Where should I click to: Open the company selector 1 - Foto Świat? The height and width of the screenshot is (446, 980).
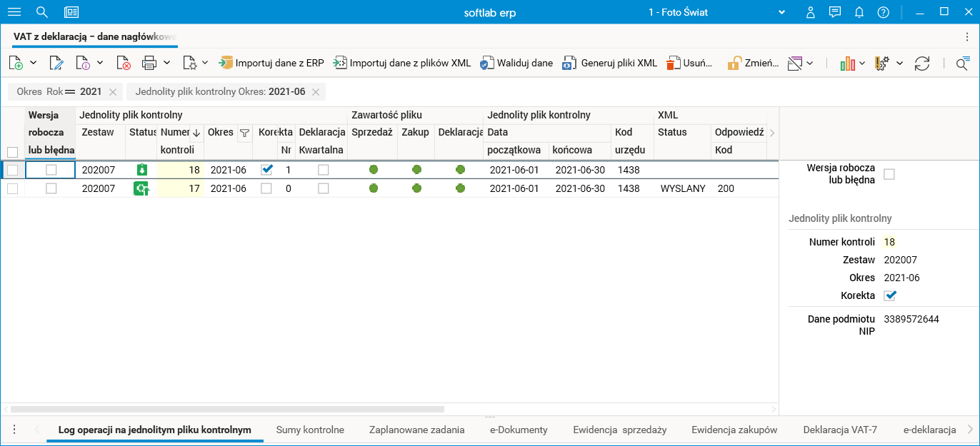click(x=717, y=12)
